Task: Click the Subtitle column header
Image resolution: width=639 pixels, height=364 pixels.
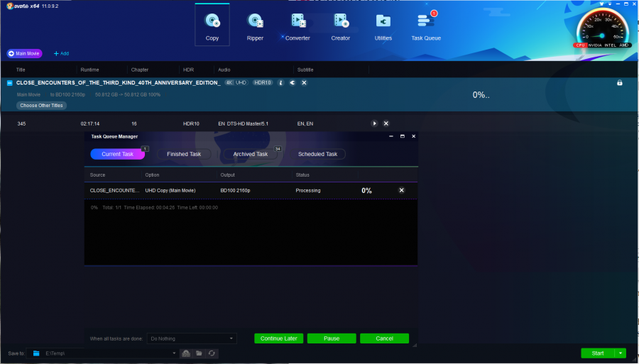Action: tap(305, 70)
